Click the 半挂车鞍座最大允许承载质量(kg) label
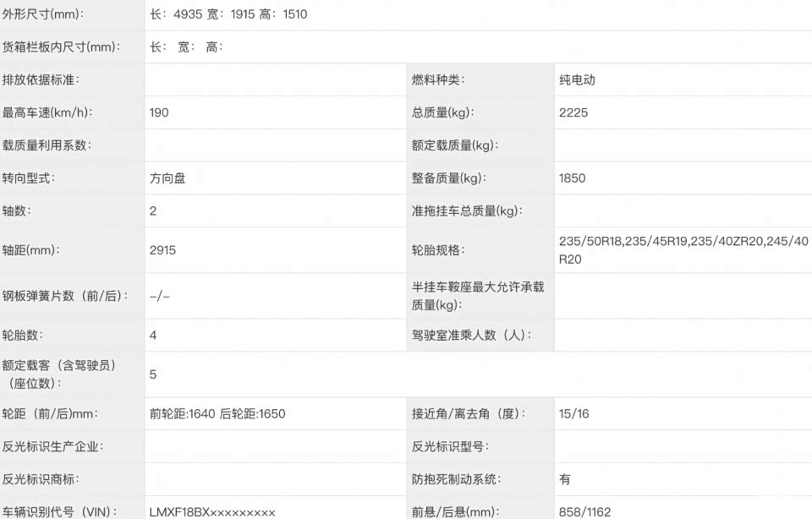This screenshot has height=519, width=812. coord(478,296)
